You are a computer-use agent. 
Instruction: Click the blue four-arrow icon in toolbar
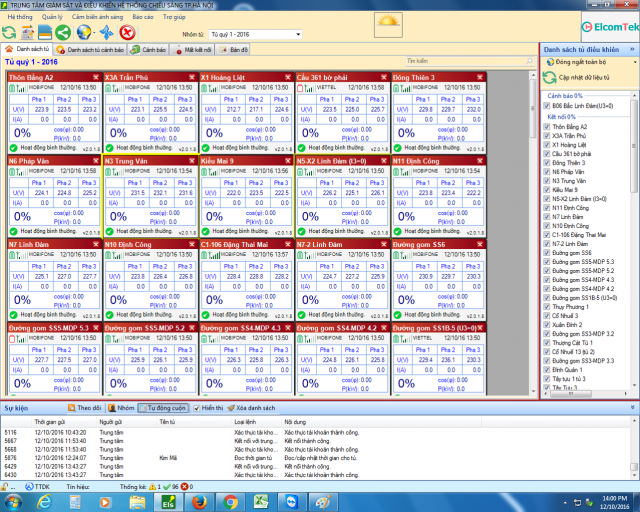pos(106,33)
